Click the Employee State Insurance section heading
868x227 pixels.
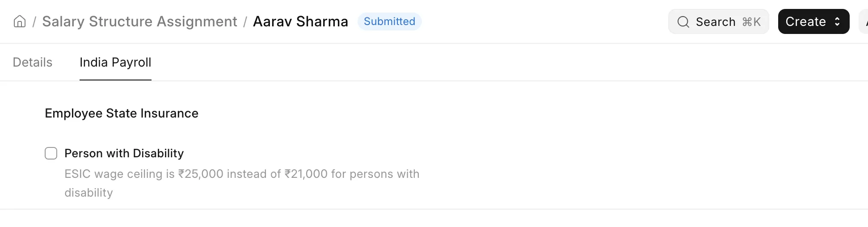122,113
